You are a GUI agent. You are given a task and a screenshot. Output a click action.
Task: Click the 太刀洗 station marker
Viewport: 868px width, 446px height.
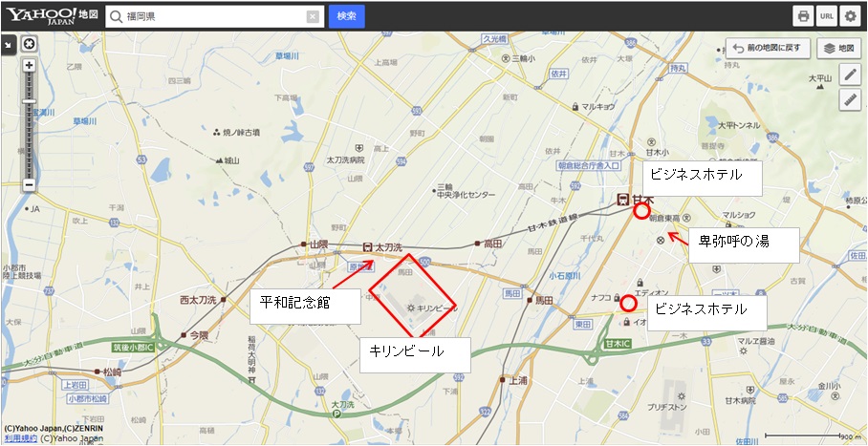click(368, 247)
